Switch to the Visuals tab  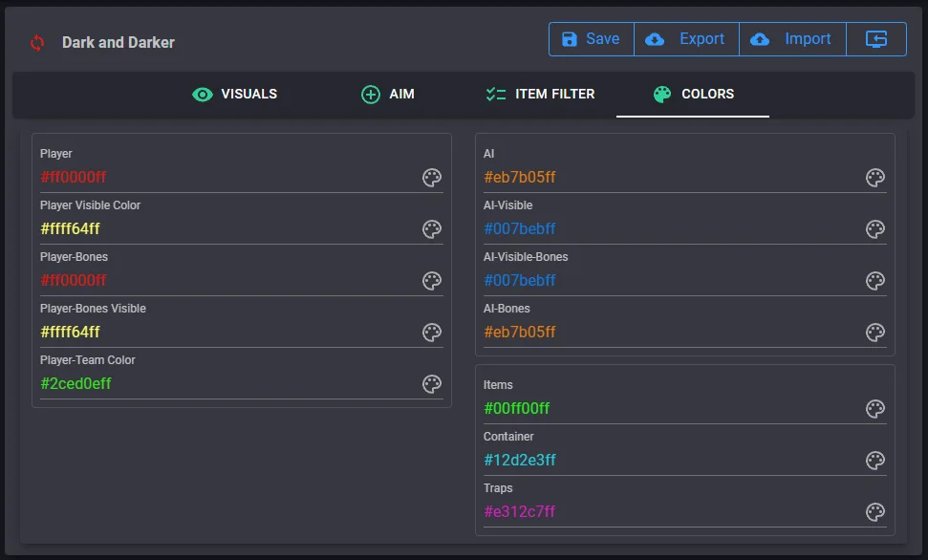[x=235, y=95]
